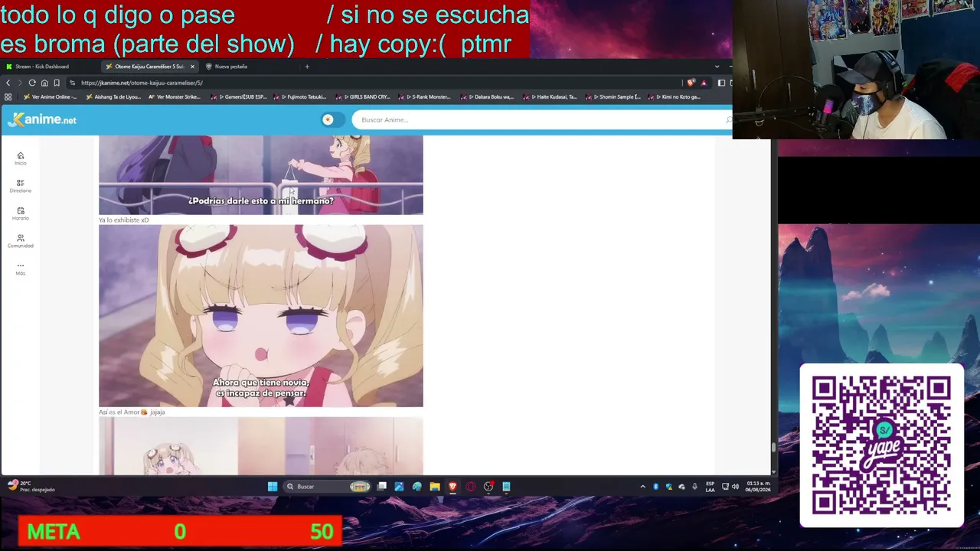The width and height of the screenshot is (980, 551).
Task: Toggle the light/dark theme switch
Action: click(332, 119)
